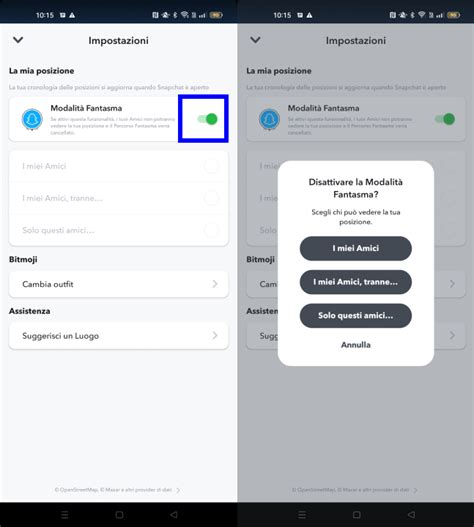The height and width of the screenshot is (527, 474).
Task: Expand OpenStreetMap data providers arrow on left
Action: [x=178, y=490]
